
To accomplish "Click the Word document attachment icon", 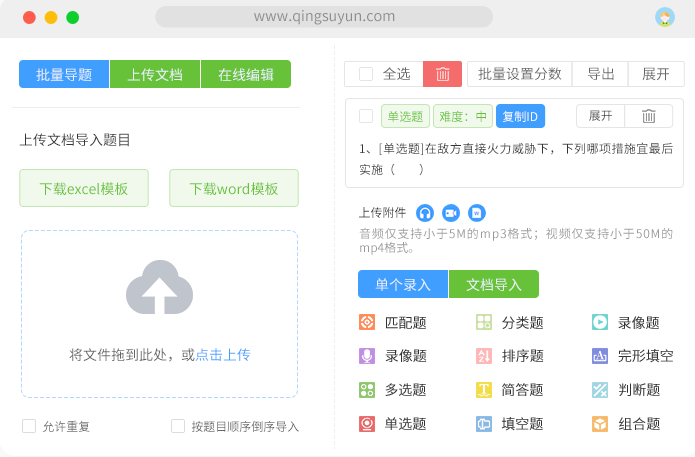I will (x=477, y=213).
